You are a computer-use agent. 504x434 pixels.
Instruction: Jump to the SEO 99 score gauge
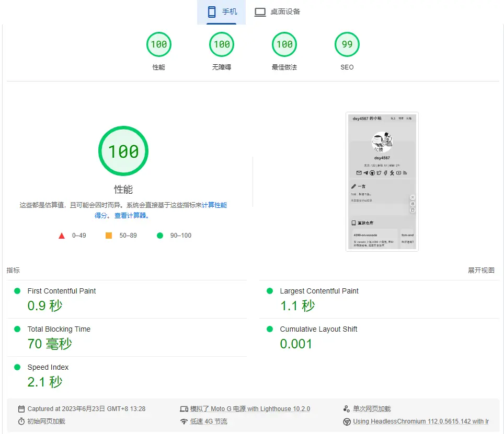(x=347, y=45)
